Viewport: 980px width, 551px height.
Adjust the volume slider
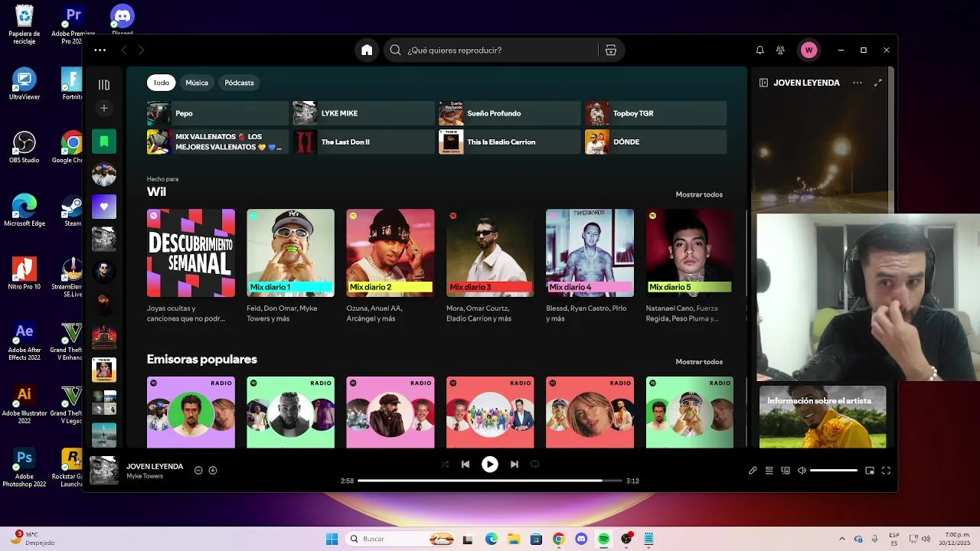pos(833,471)
